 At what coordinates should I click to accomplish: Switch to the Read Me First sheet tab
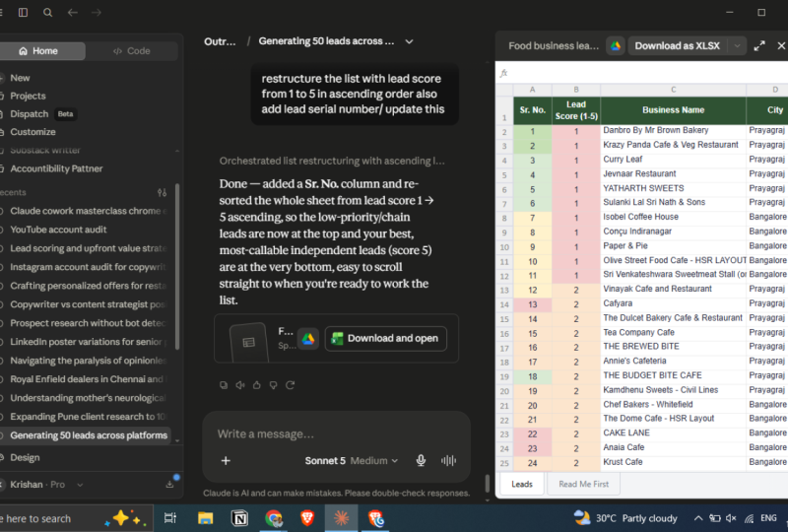pos(583,485)
